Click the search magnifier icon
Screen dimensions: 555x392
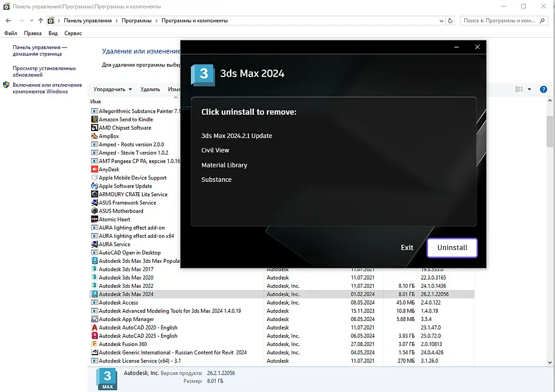coord(542,21)
